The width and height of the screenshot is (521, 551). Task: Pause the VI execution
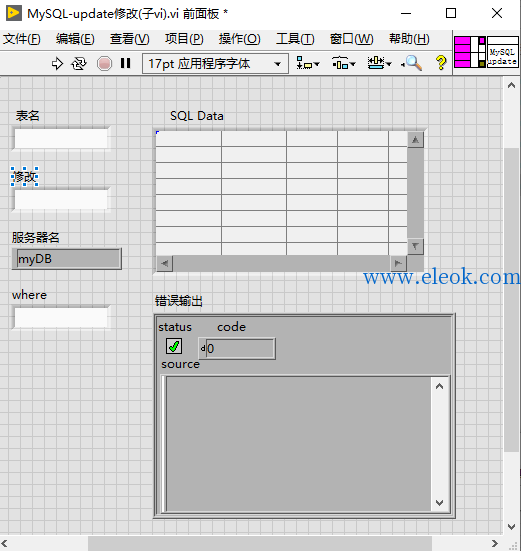tap(125, 63)
